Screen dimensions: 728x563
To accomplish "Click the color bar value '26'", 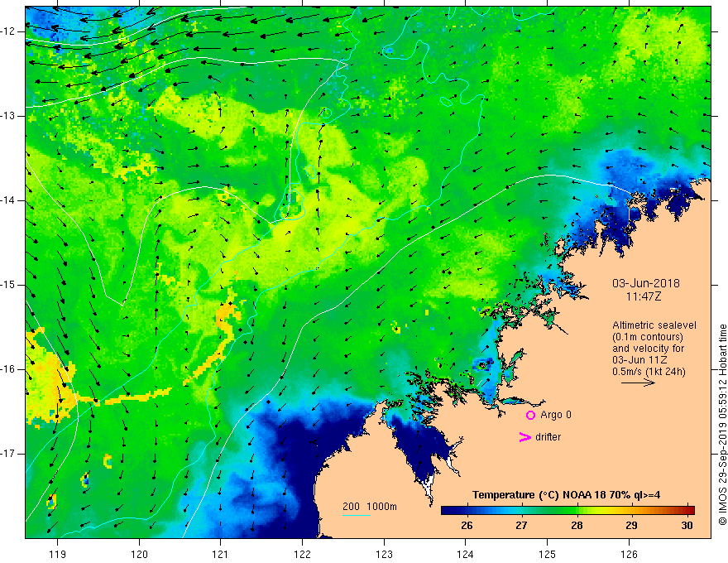I will [467, 526].
